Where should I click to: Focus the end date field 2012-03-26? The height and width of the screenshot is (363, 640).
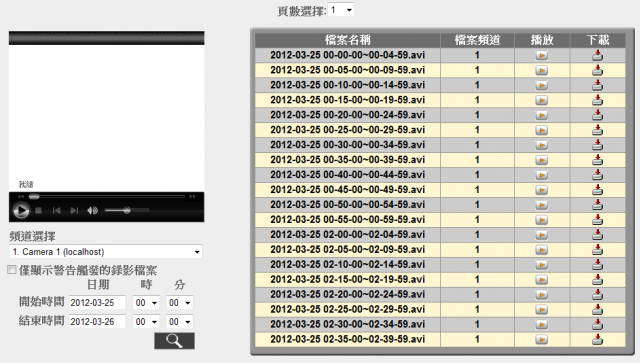(97, 322)
